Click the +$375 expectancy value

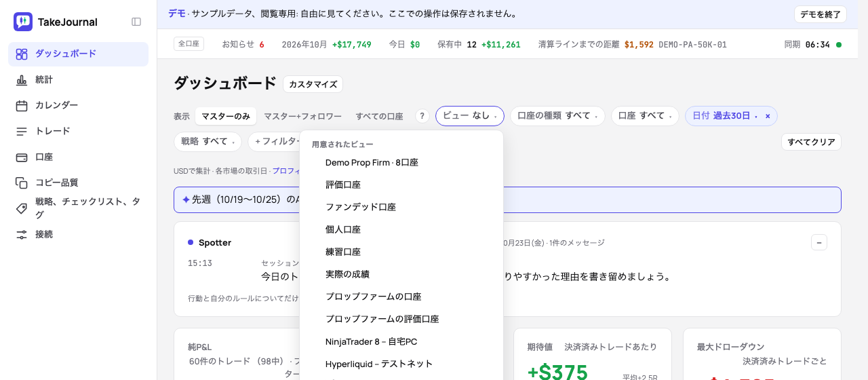[557, 372]
